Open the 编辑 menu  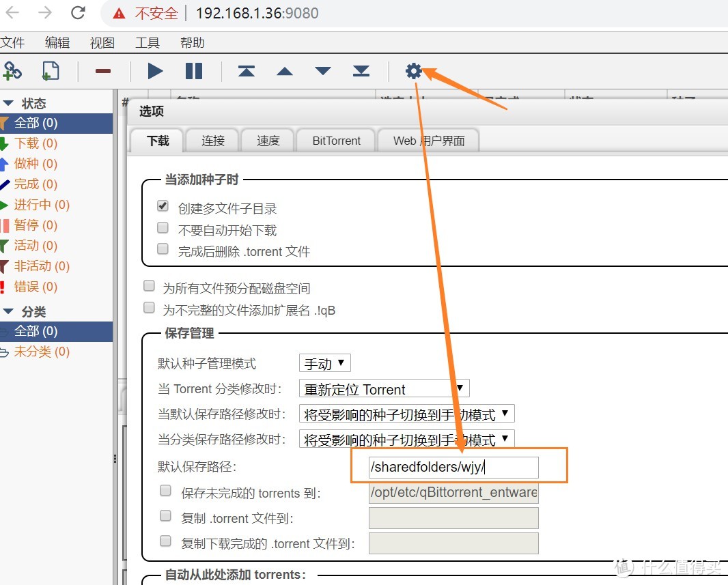(57, 43)
